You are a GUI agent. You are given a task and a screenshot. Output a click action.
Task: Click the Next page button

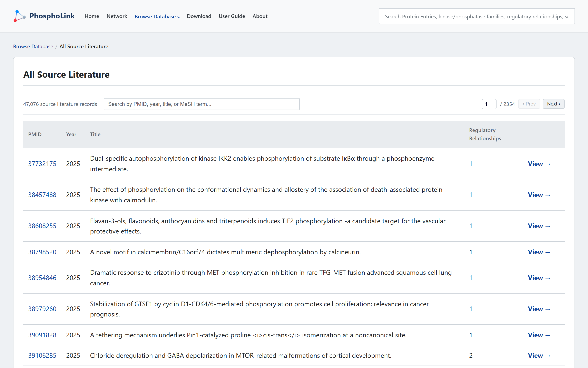tap(553, 104)
